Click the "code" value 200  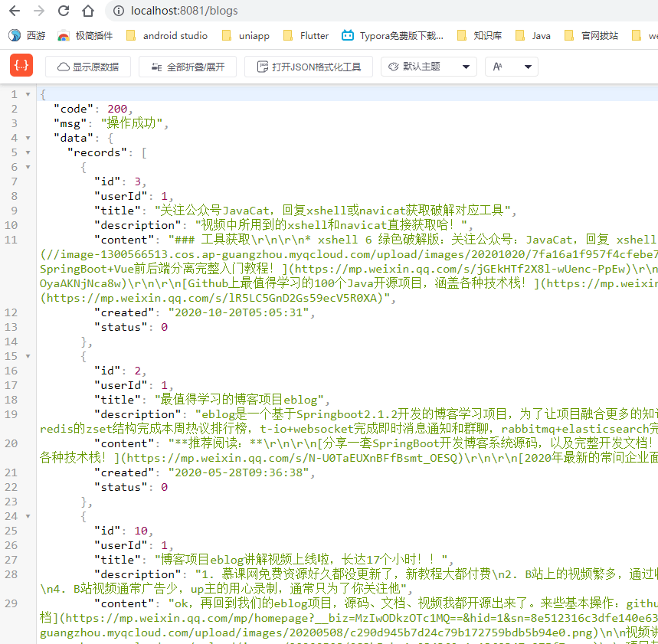[117, 109]
